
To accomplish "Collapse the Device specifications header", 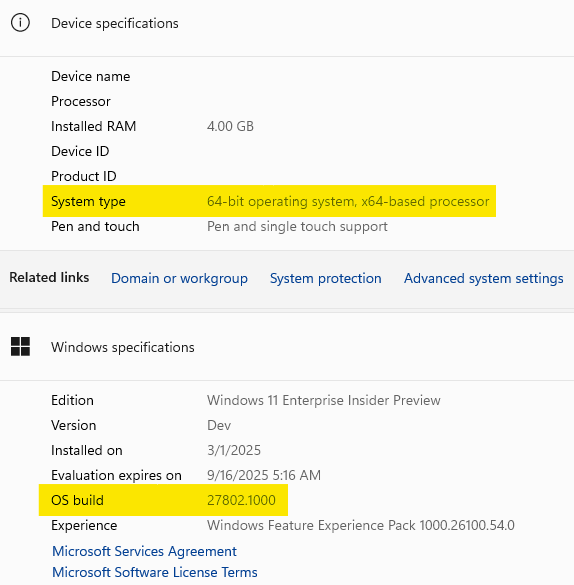I will (x=287, y=23).
